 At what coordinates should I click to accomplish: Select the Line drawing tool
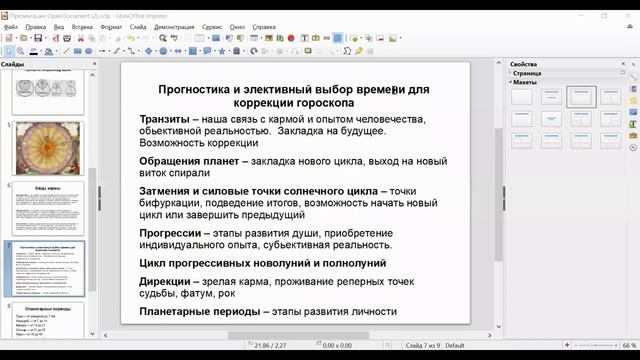point(66,51)
